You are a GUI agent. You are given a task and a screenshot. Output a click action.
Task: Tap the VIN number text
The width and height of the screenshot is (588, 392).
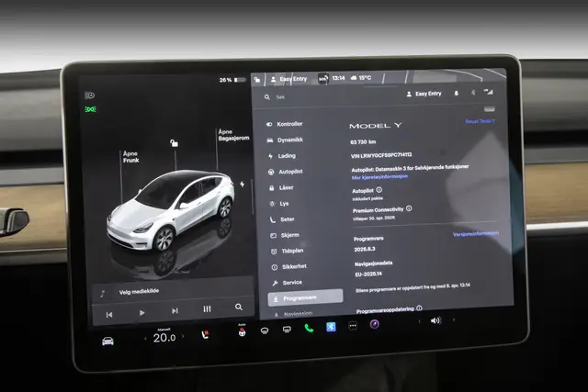(381, 155)
